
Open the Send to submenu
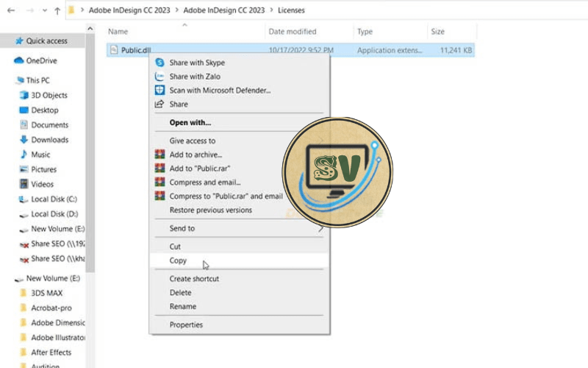point(240,228)
